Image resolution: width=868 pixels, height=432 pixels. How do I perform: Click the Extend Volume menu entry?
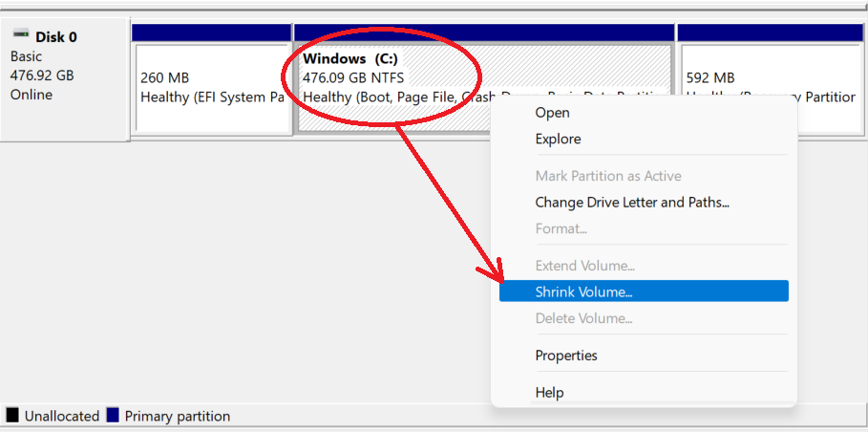click(584, 266)
